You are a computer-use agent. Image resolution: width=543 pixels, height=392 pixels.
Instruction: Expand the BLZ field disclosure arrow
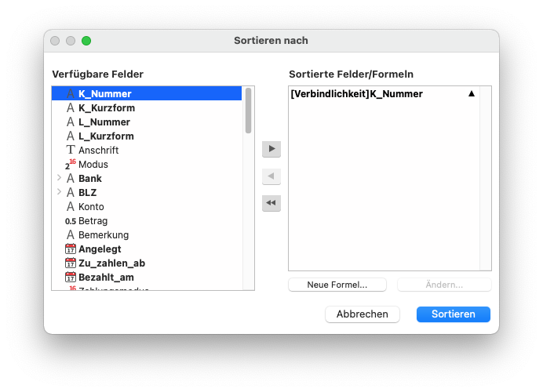[59, 192]
